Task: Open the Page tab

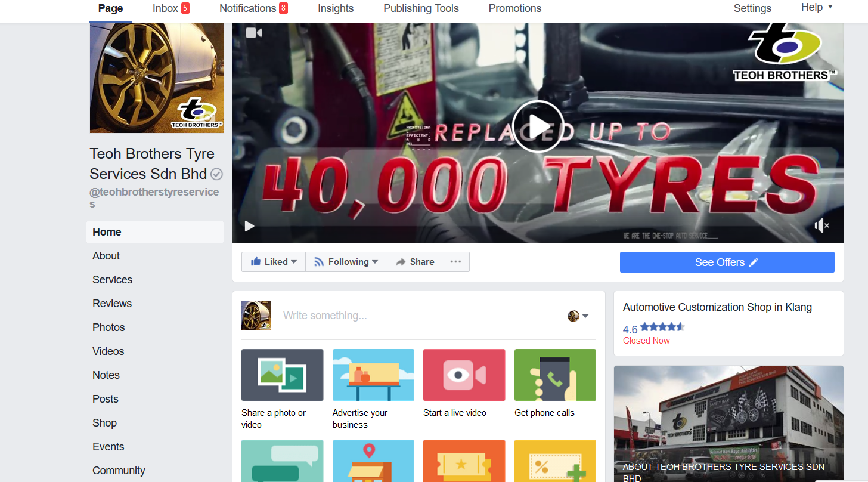Action: coord(110,8)
